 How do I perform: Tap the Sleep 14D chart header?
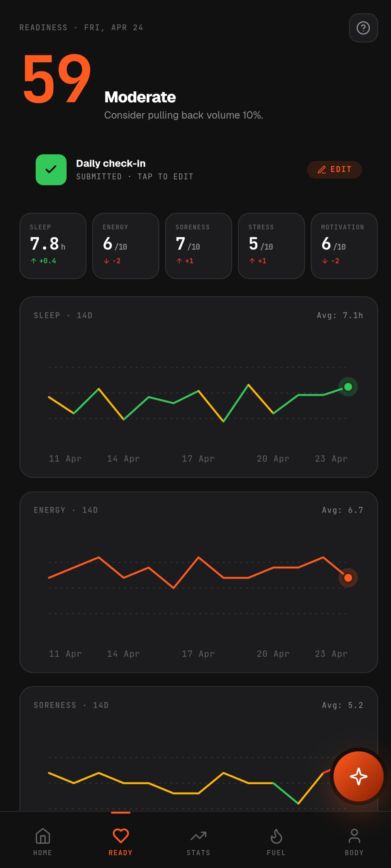pos(63,315)
